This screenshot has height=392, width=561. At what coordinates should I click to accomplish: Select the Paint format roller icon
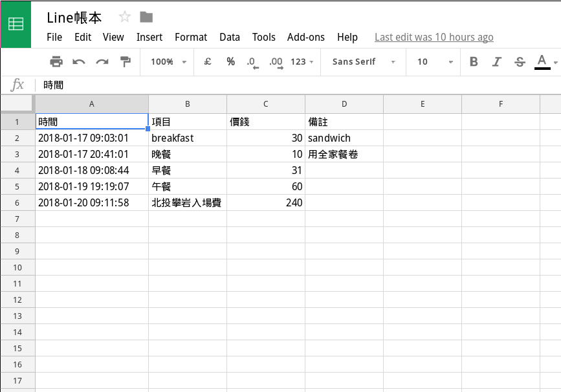point(125,62)
